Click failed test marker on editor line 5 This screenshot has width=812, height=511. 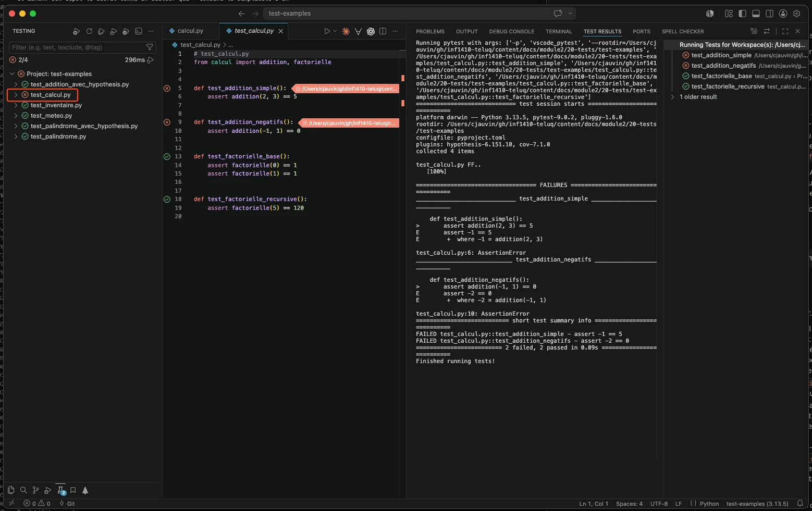[167, 89]
